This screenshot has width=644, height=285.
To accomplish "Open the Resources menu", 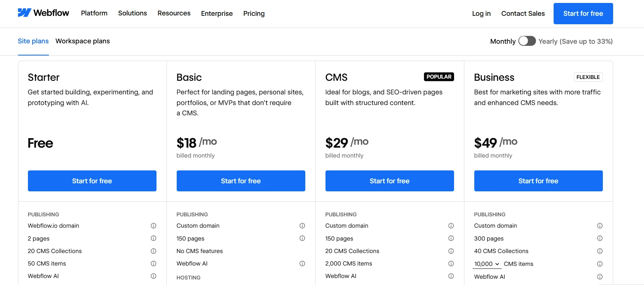I will (174, 13).
